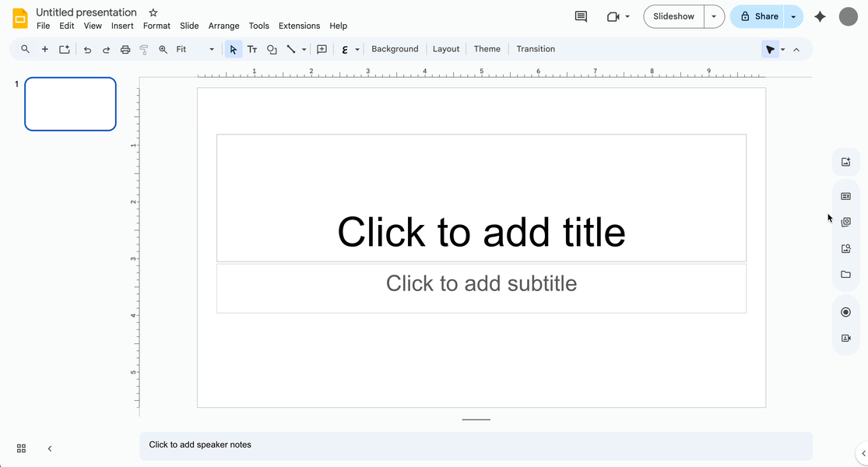Insert a comment

pos(322,49)
